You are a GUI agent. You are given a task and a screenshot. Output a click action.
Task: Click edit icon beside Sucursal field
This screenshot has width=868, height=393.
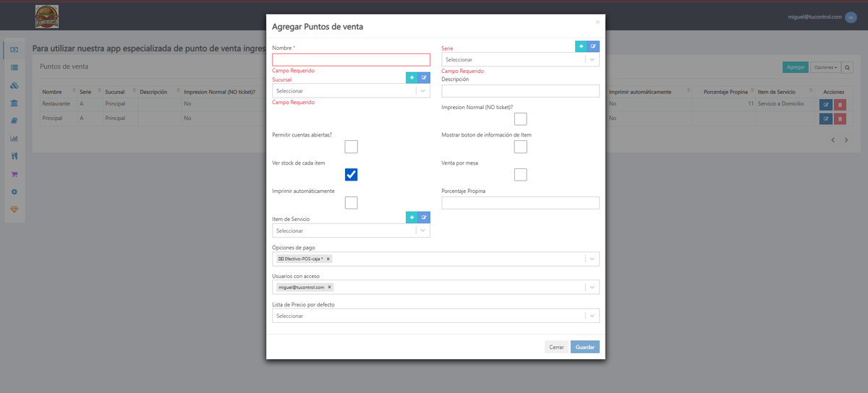425,77
